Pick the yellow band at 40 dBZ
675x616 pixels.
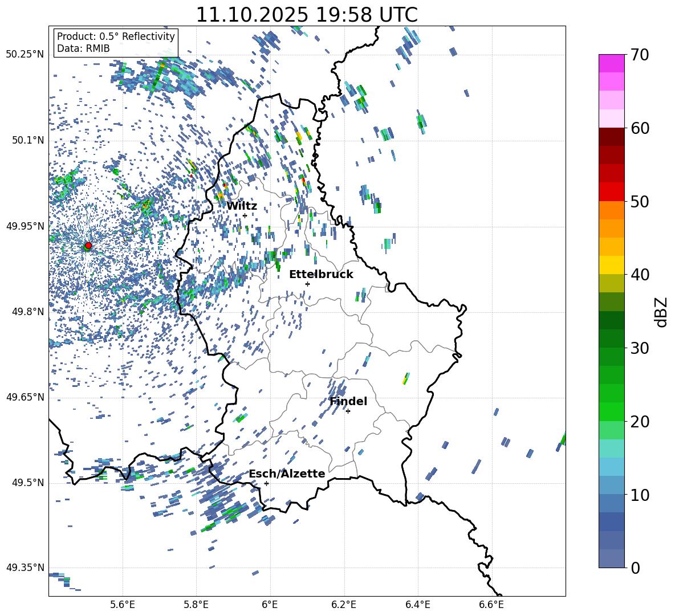[611, 265]
